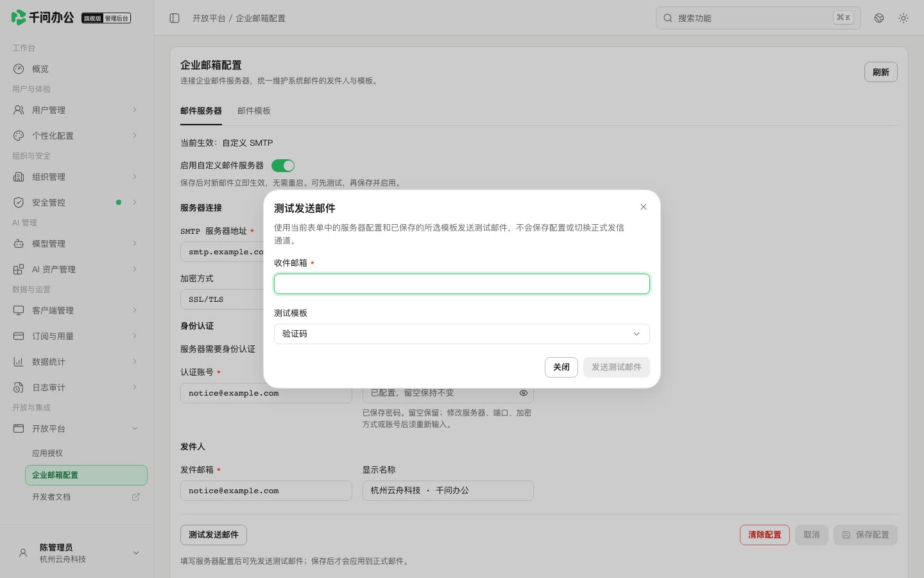Open the 陈管理员 account menu chevron
Viewport: 924px width, 578px height.
(136, 553)
